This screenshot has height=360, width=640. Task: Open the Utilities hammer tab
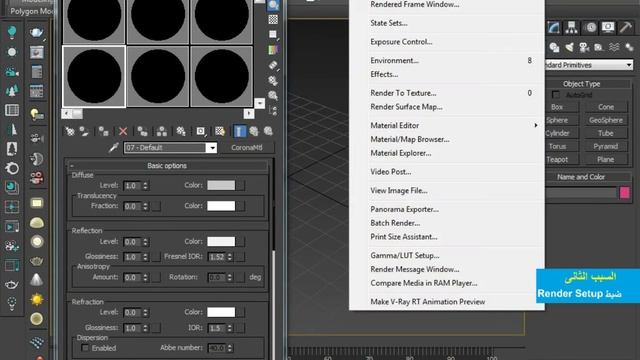pos(625,27)
